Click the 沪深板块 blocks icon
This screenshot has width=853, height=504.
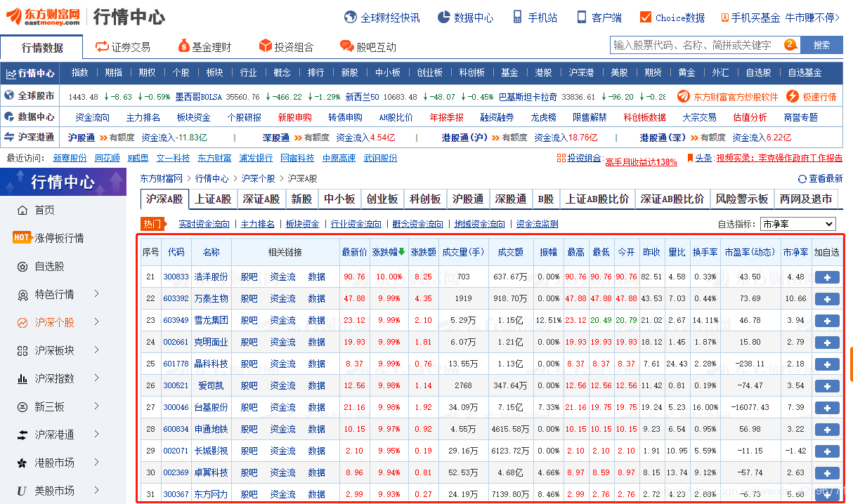pos(22,350)
